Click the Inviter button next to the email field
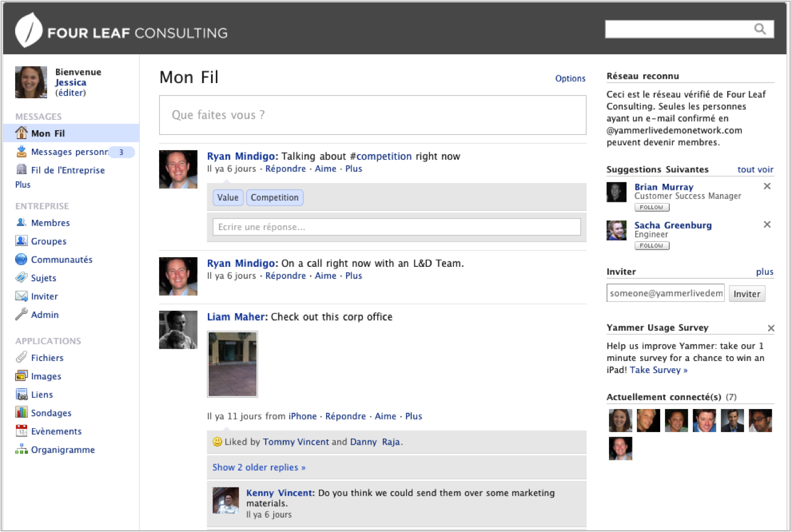This screenshot has height=532, width=791. 747,294
